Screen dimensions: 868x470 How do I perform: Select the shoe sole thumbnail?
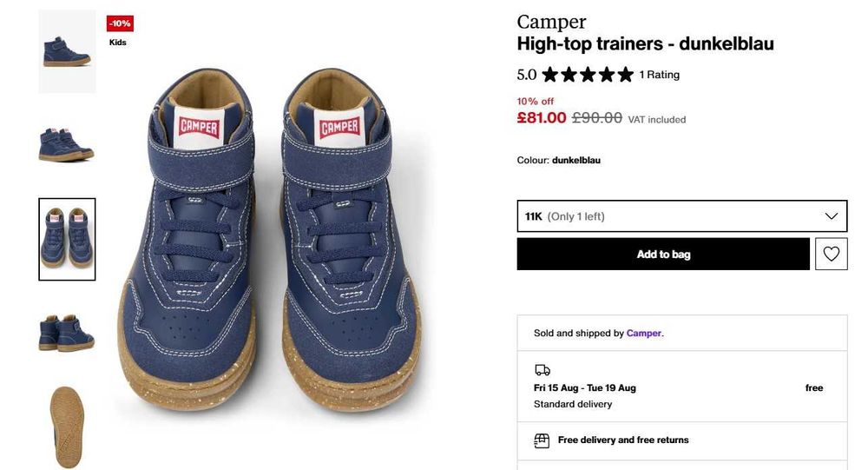point(67,427)
